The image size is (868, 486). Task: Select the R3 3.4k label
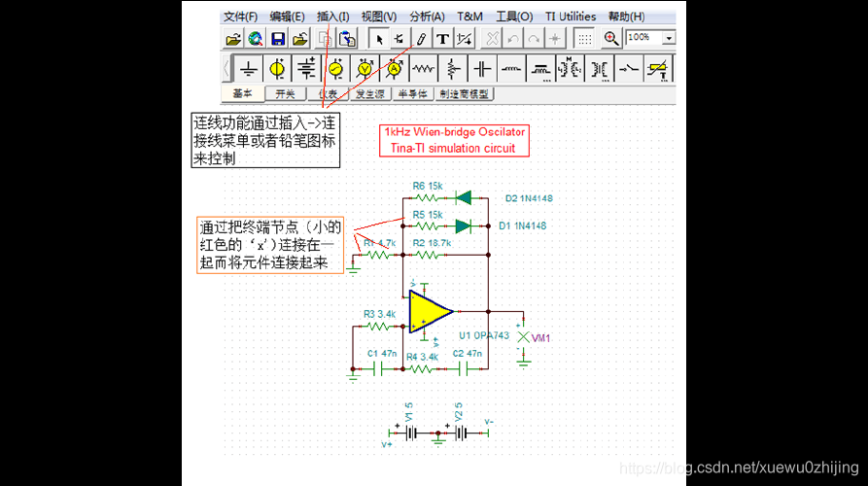pos(379,314)
